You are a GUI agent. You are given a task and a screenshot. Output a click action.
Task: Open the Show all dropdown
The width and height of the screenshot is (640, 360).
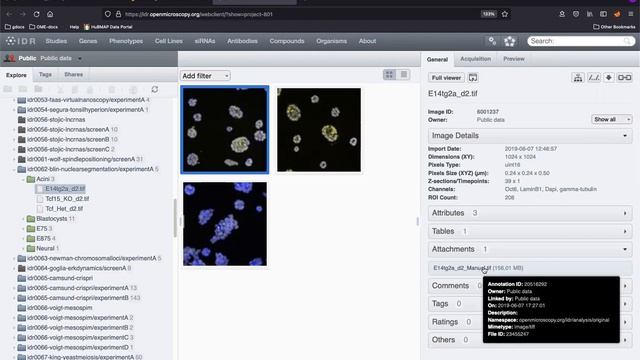[x=612, y=119]
